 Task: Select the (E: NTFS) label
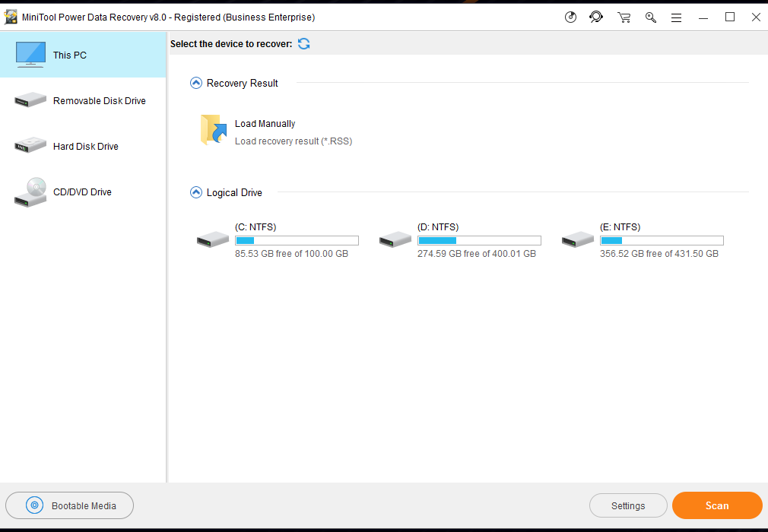coord(620,227)
